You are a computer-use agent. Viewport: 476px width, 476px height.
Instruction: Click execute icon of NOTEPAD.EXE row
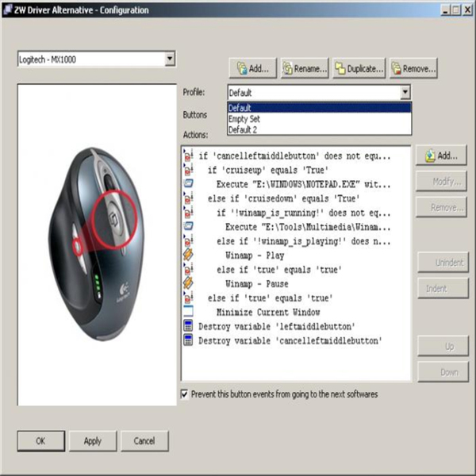[x=188, y=183]
